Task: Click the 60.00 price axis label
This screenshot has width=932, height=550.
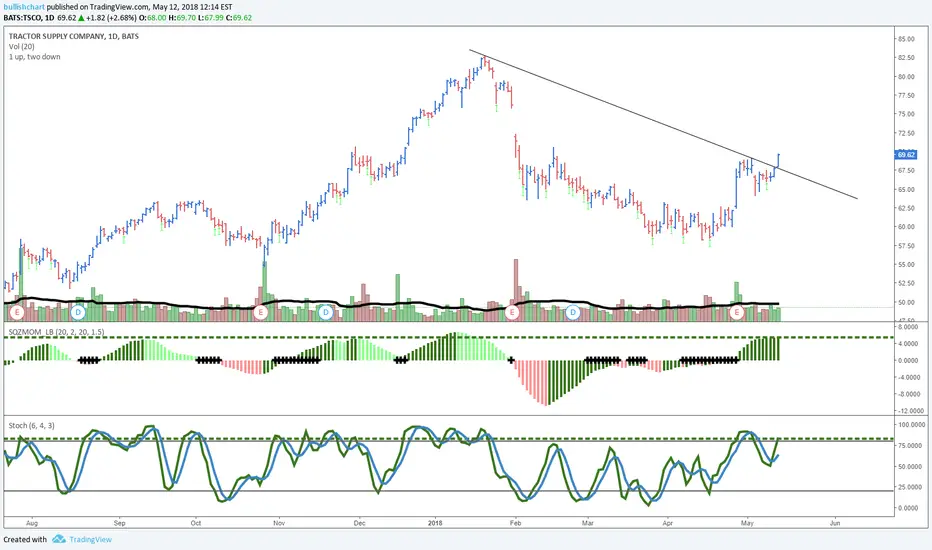Action: pyautogui.click(x=906, y=227)
